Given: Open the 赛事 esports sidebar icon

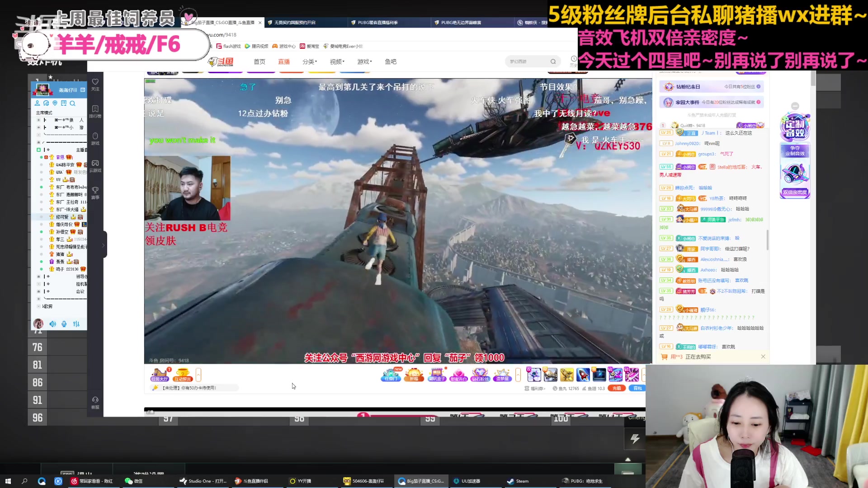Looking at the screenshot, I should coord(95,192).
